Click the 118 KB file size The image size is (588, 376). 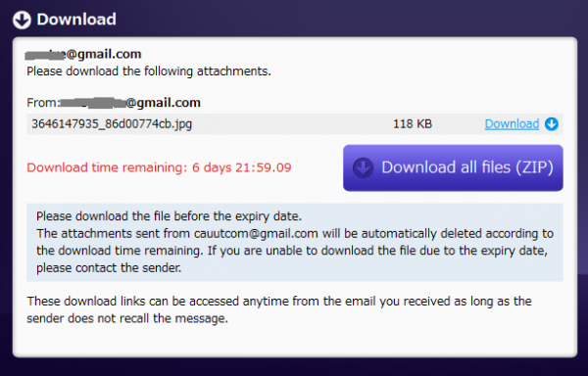point(413,124)
